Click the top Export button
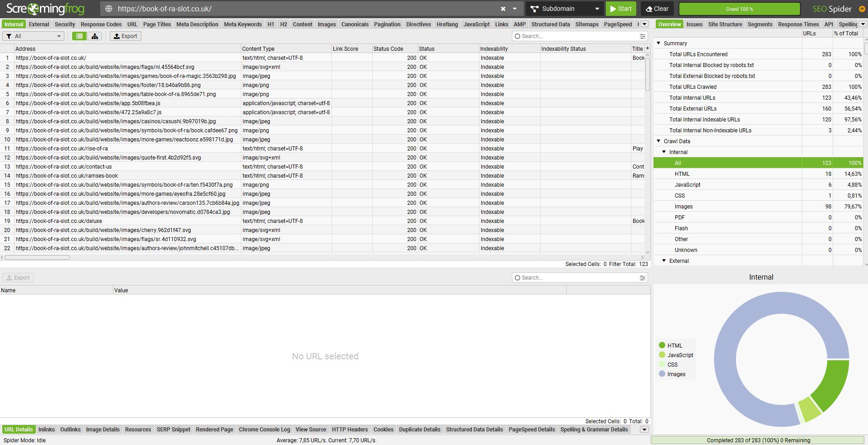 [126, 36]
